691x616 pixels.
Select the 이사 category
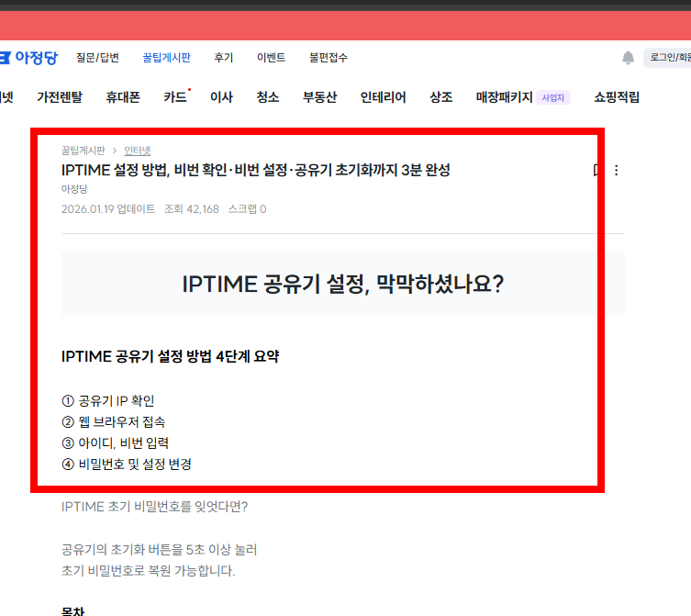(x=221, y=97)
